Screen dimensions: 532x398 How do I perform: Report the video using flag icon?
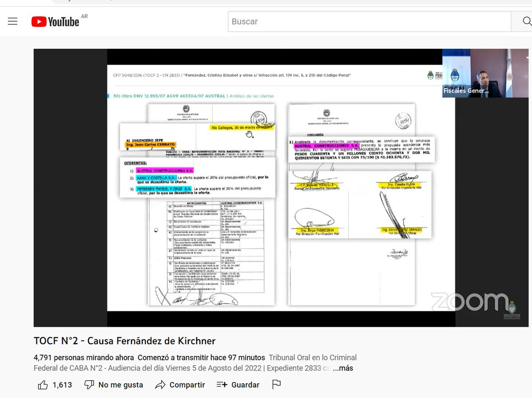pyautogui.click(x=277, y=384)
